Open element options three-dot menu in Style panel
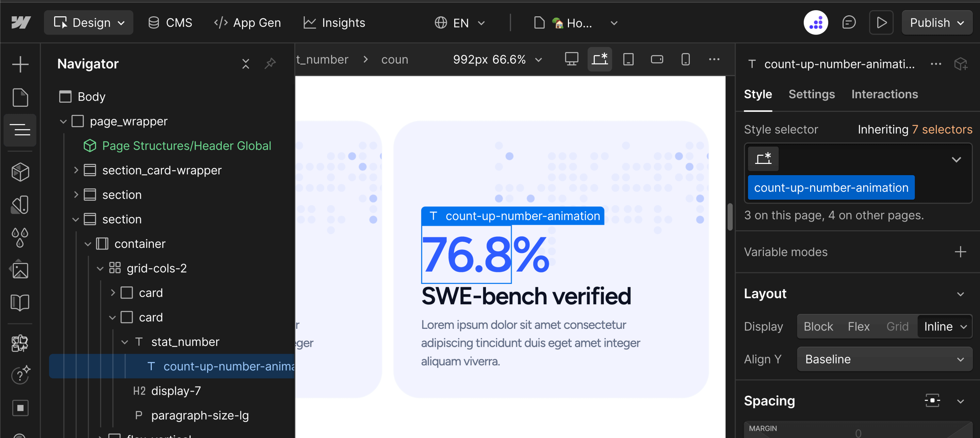The image size is (980, 438). (936, 64)
